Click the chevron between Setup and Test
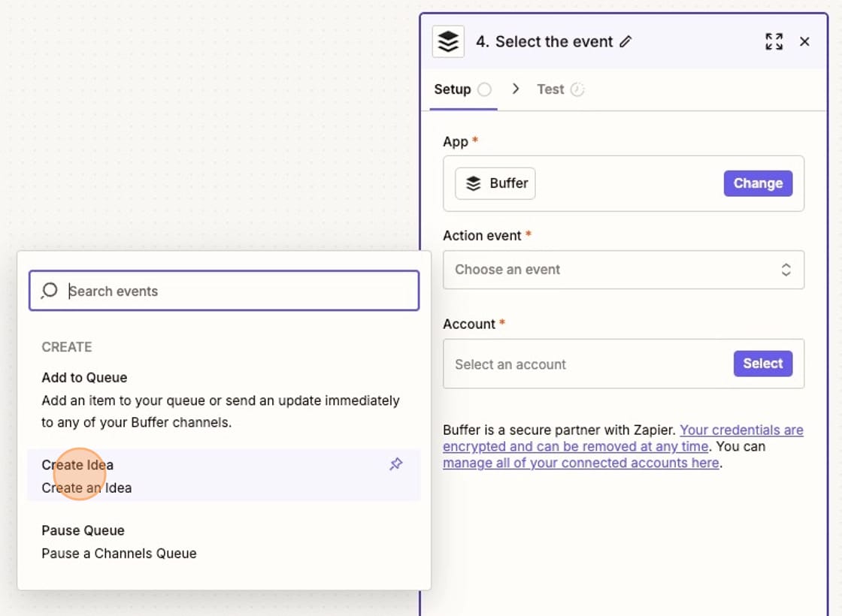 tap(516, 89)
